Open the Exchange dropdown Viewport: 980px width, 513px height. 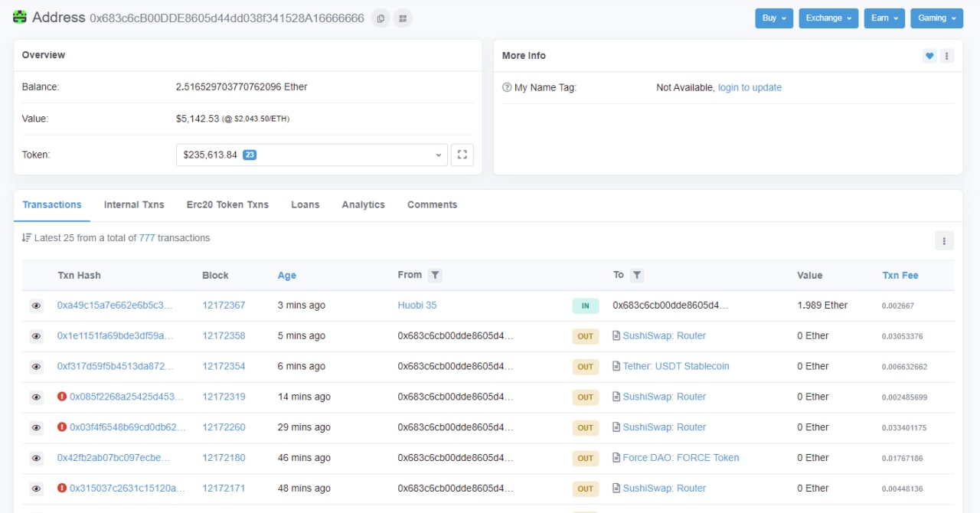[828, 18]
